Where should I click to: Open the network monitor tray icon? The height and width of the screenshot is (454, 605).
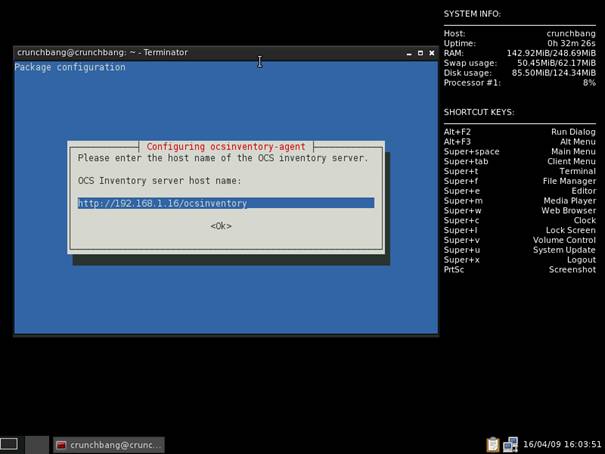tap(510, 444)
